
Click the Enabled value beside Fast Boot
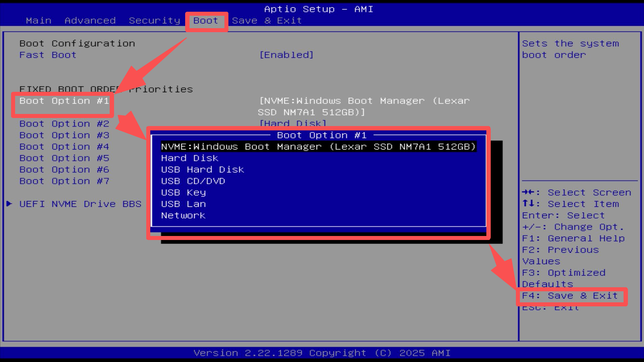(286, 55)
